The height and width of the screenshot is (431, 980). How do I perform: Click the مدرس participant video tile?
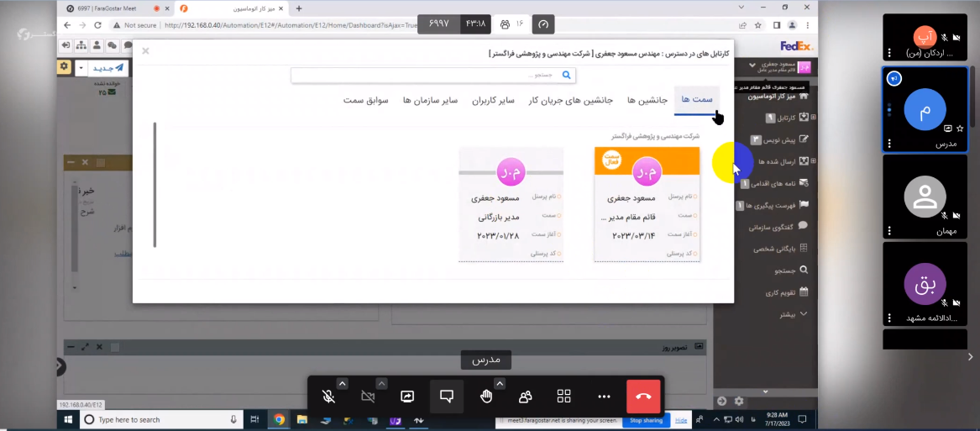925,109
